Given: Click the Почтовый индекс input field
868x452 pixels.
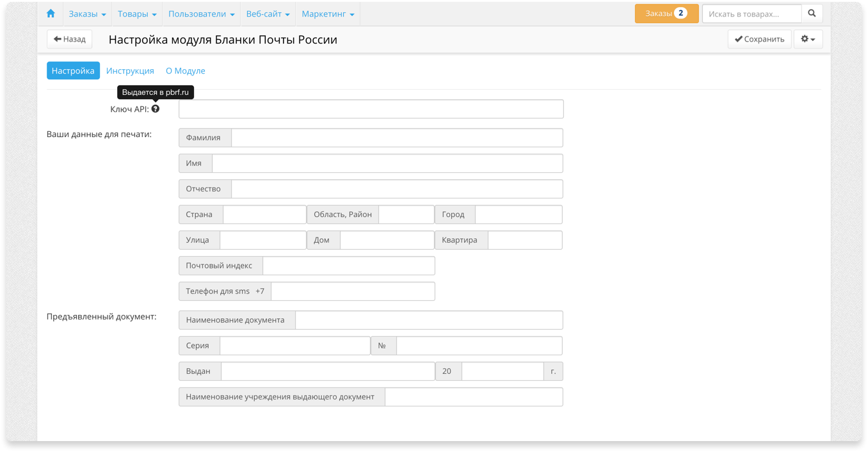Looking at the screenshot, I should [x=349, y=266].
